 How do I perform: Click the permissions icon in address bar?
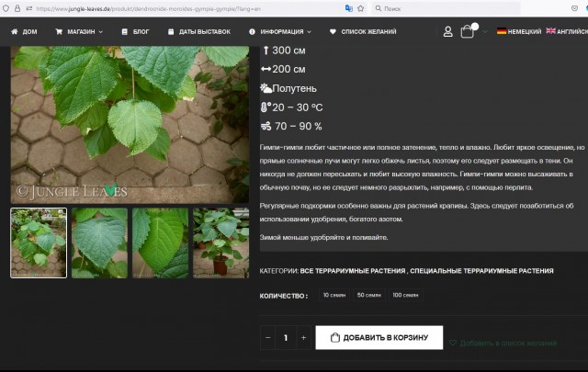[28, 8]
